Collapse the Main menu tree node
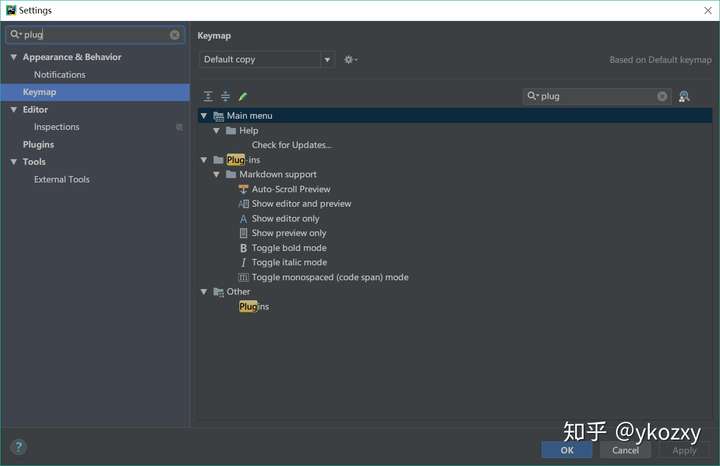This screenshot has width=720, height=466. (x=204, y=116)
